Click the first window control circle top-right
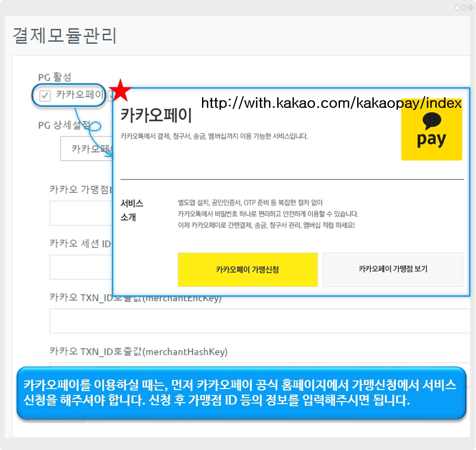The height and width of the screenshot is (450, 476). 457,8
